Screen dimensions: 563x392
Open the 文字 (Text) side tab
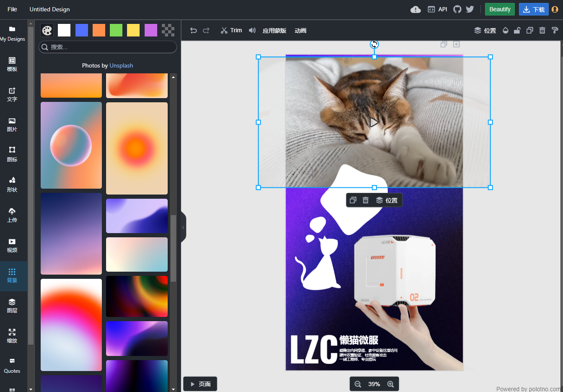[12, 94]
